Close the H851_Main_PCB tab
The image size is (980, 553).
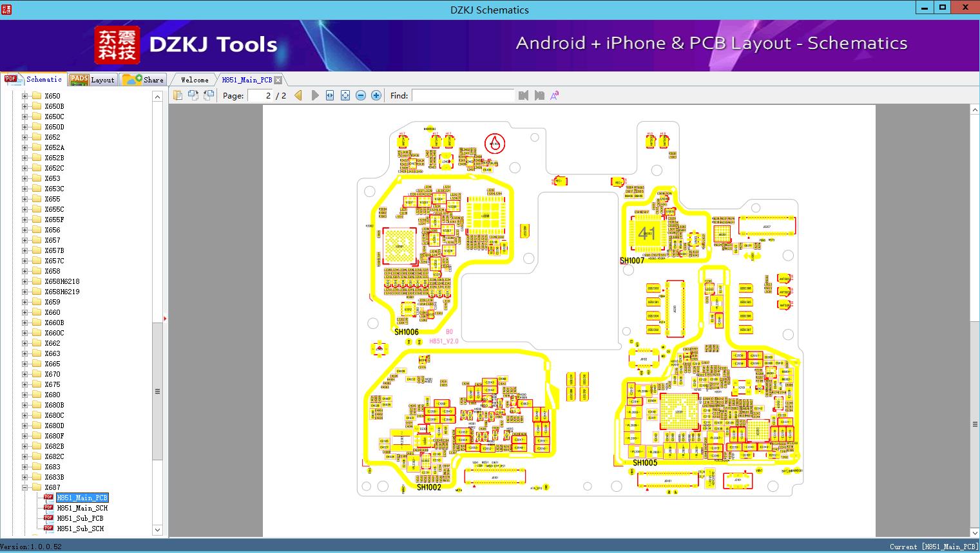278,80
